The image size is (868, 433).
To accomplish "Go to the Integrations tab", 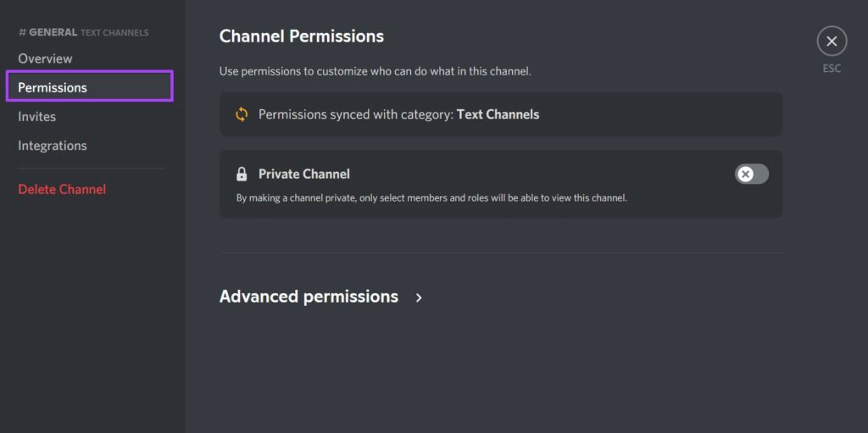I will pos(52,146).
